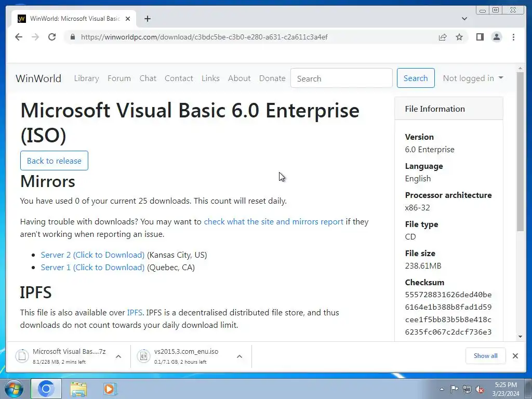Click the network tray icon

(x=467, y=389)
